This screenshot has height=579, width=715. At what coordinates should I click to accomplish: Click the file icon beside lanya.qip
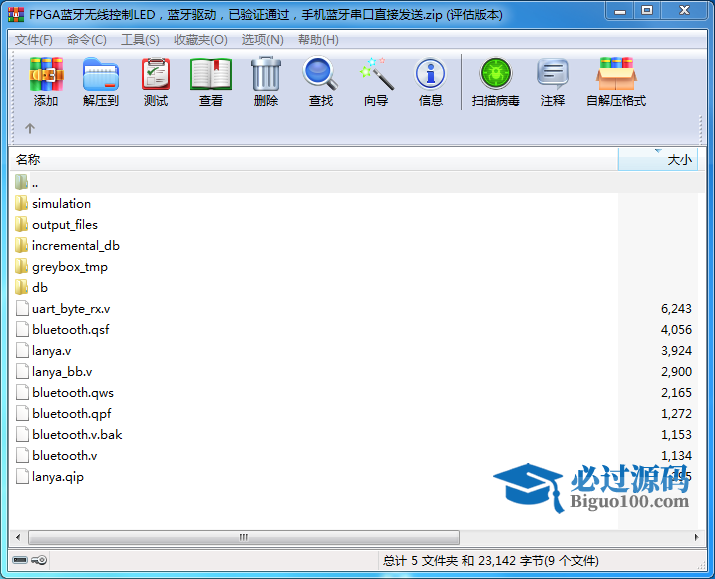pyautogui.click(x=22, y=476)
